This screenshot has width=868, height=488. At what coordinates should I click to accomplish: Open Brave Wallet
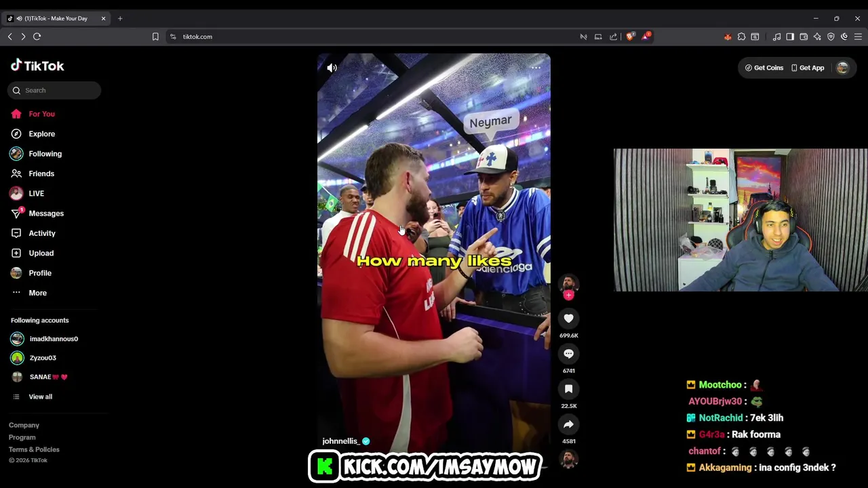click(x=804, y=37)
